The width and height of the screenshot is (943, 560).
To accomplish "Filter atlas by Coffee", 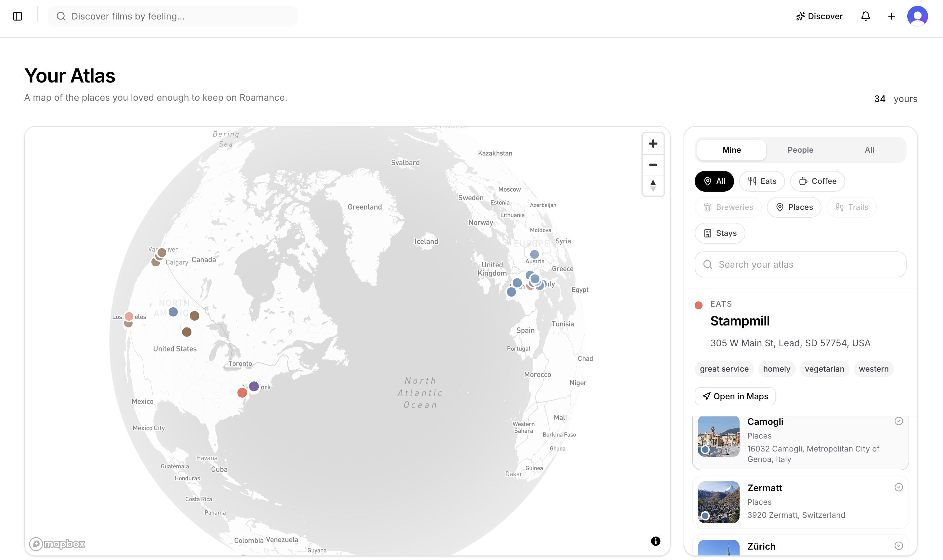I will (817, 181).
